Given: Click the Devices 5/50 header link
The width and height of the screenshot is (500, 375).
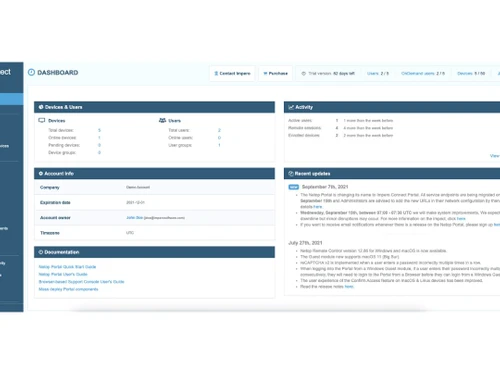Looking at the screenshot, I should 471,73.
